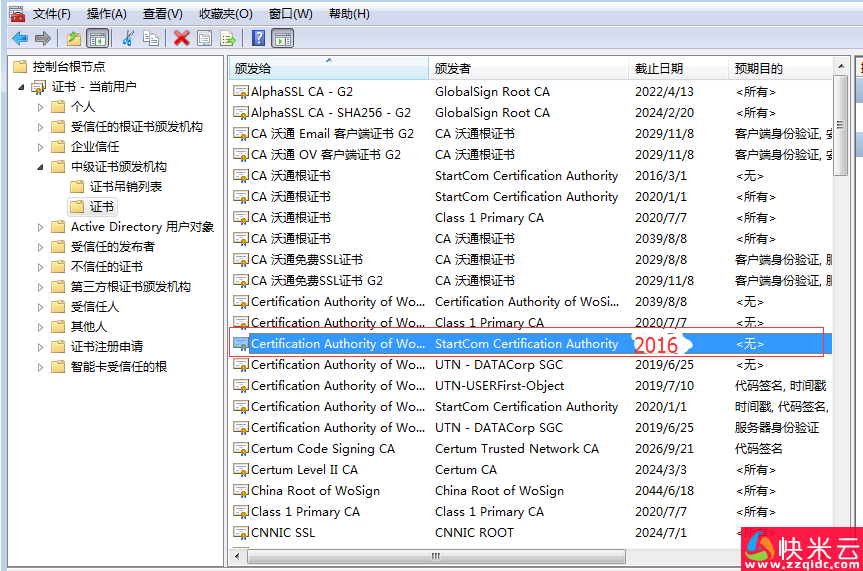Click the certificate icon of CA 沃通 Email 客户端证书 G2
The width and height of the screenshot is (863, 571).
[241, 134]
